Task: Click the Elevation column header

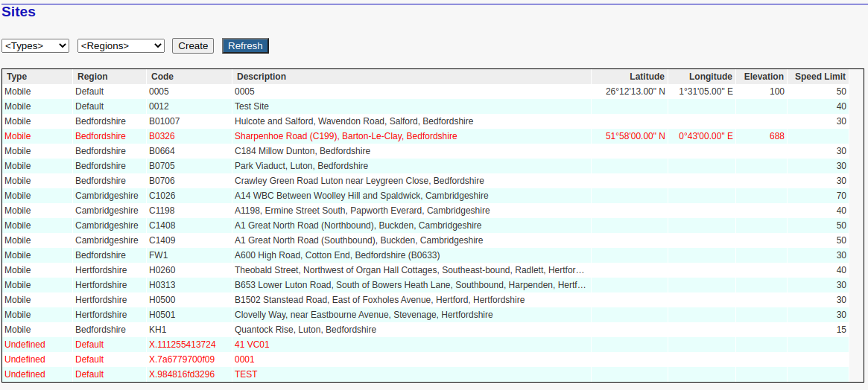Action: tap(764, 77)
